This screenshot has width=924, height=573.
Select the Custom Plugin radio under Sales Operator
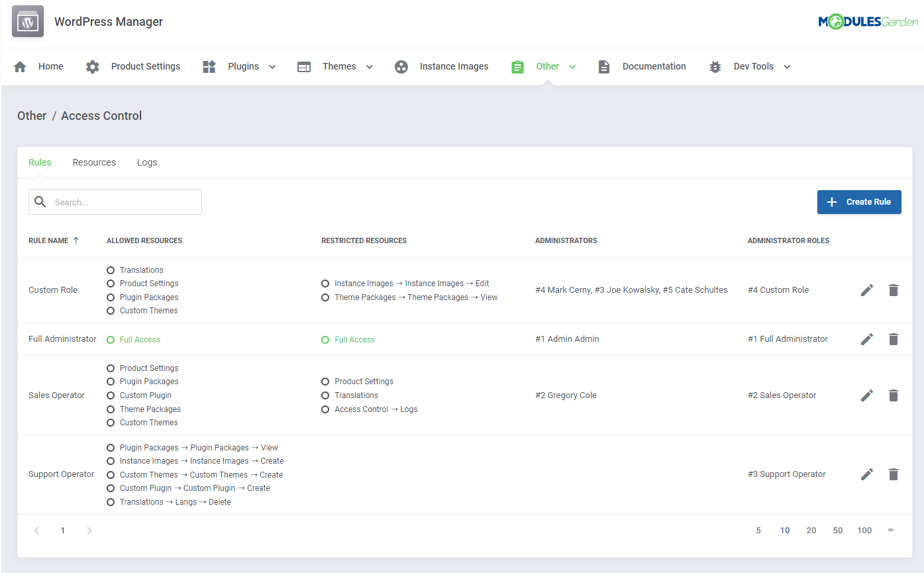(111, 395)
